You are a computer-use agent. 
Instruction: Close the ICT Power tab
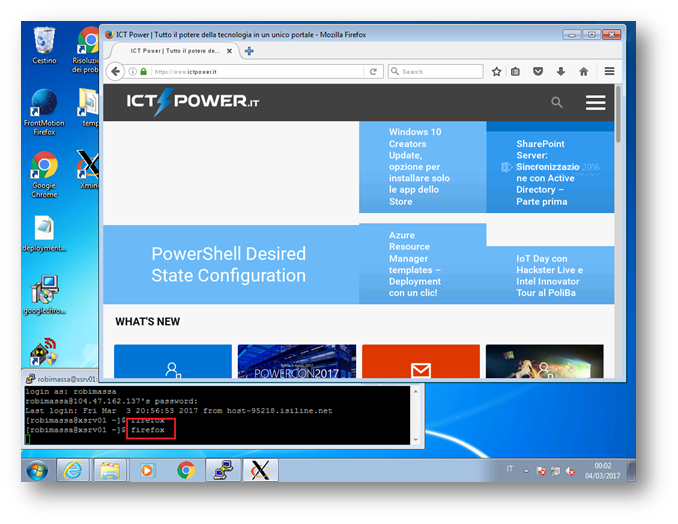[230, 51]
